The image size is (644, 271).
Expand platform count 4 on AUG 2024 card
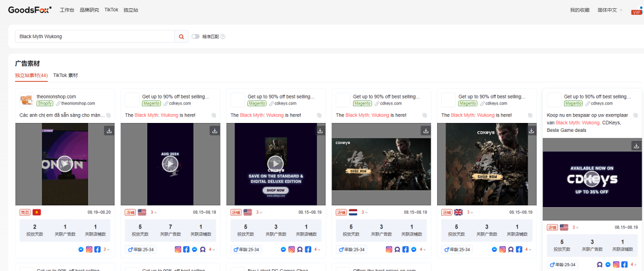(212, 249)
